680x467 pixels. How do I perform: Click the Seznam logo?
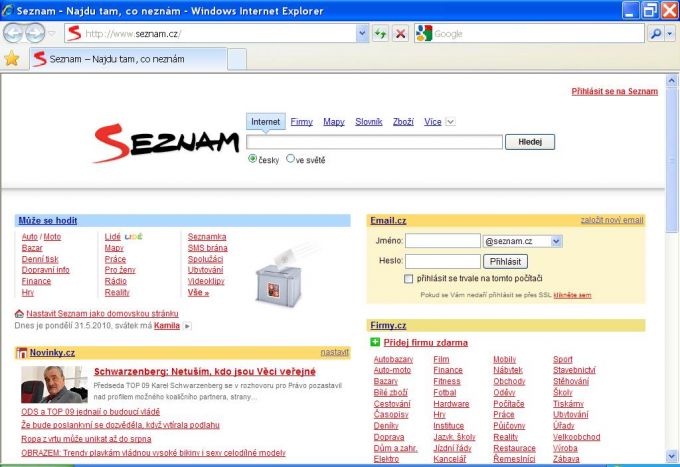[x=166, y=143]
